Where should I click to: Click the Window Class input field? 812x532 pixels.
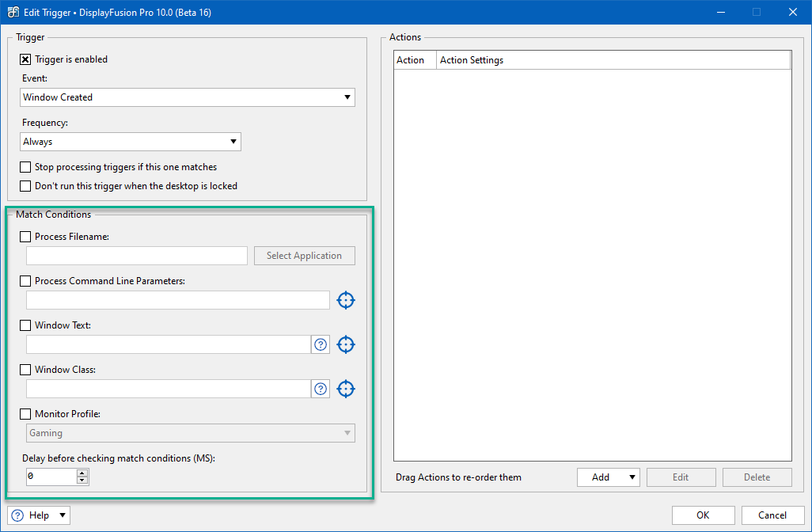(169, 389)
